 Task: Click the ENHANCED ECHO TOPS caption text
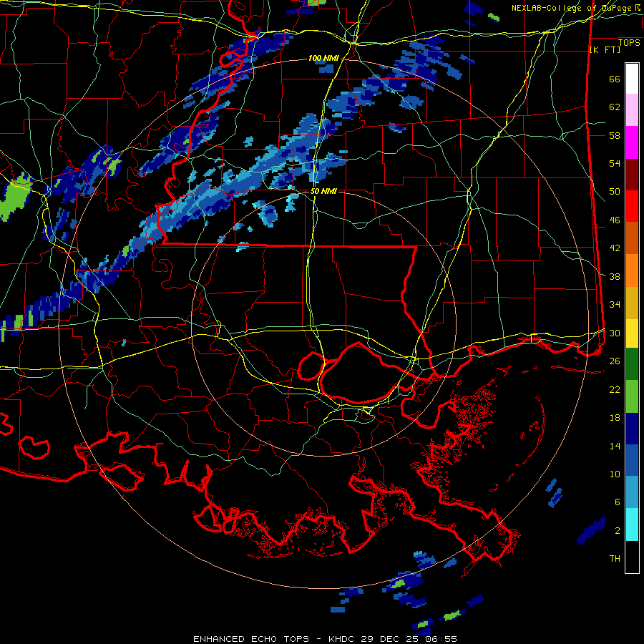click(x=251, y=639)
